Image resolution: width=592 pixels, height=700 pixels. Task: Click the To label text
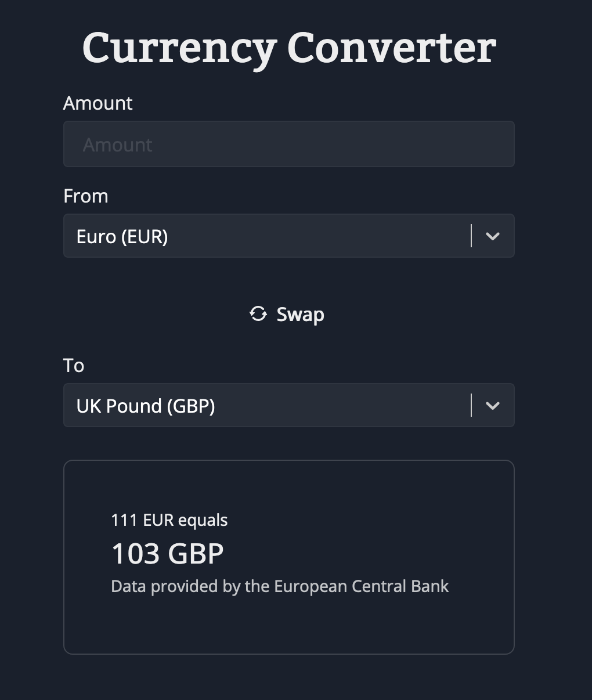[74, 366]
